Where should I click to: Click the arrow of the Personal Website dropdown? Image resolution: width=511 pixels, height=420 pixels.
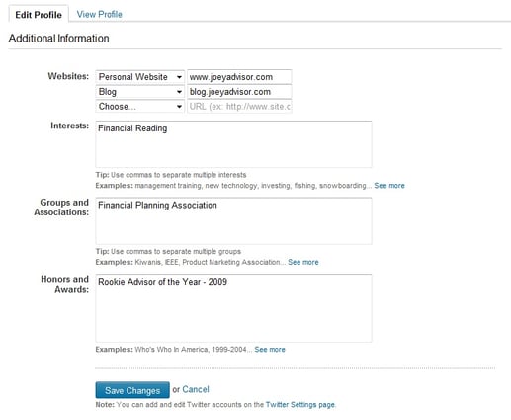point(179,77)
